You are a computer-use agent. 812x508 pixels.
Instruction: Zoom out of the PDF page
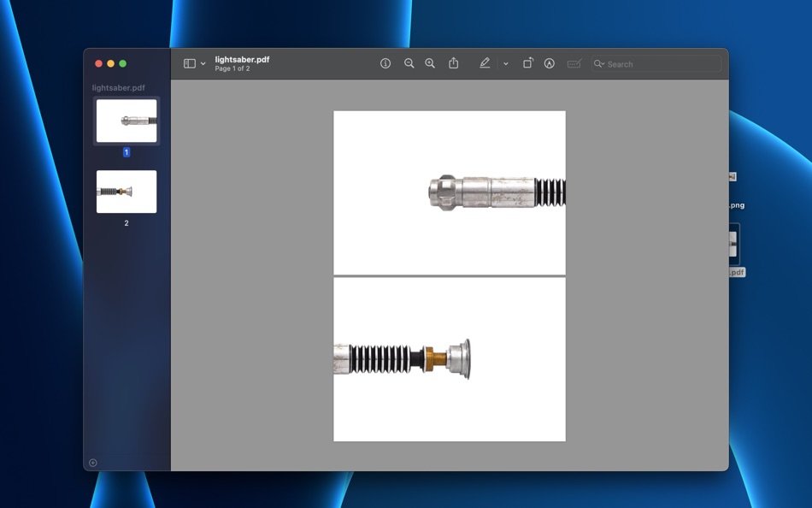pyautogui.click(x=409, y=63)
